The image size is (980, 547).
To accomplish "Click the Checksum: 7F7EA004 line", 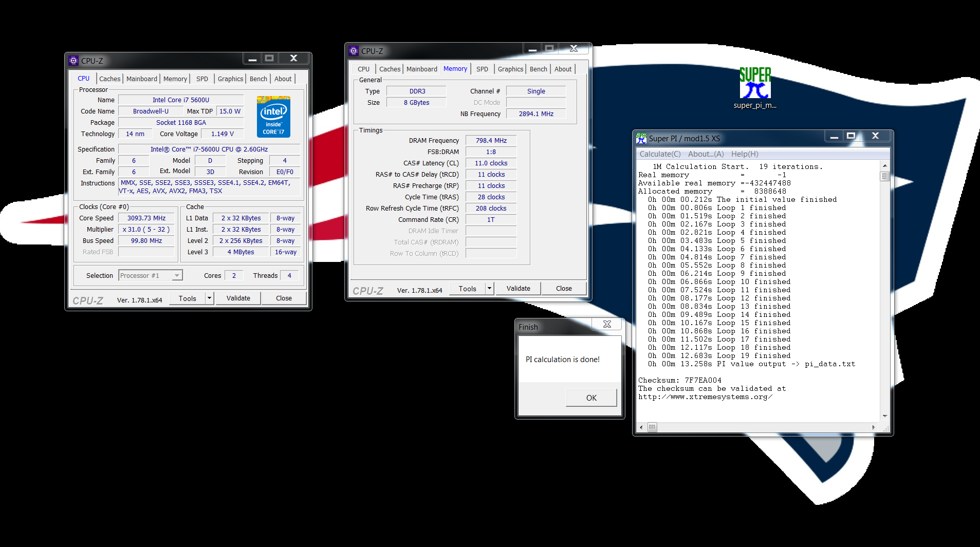I will (680, 381).
